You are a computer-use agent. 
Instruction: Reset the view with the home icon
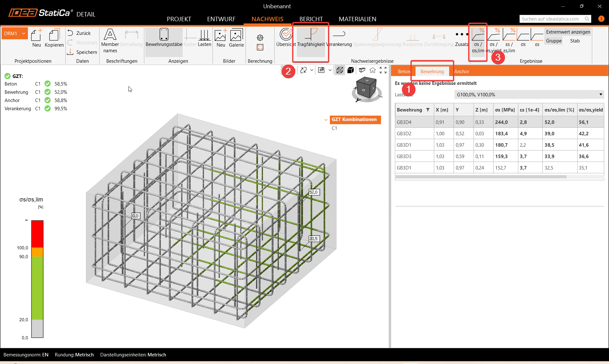coord(372,70)
